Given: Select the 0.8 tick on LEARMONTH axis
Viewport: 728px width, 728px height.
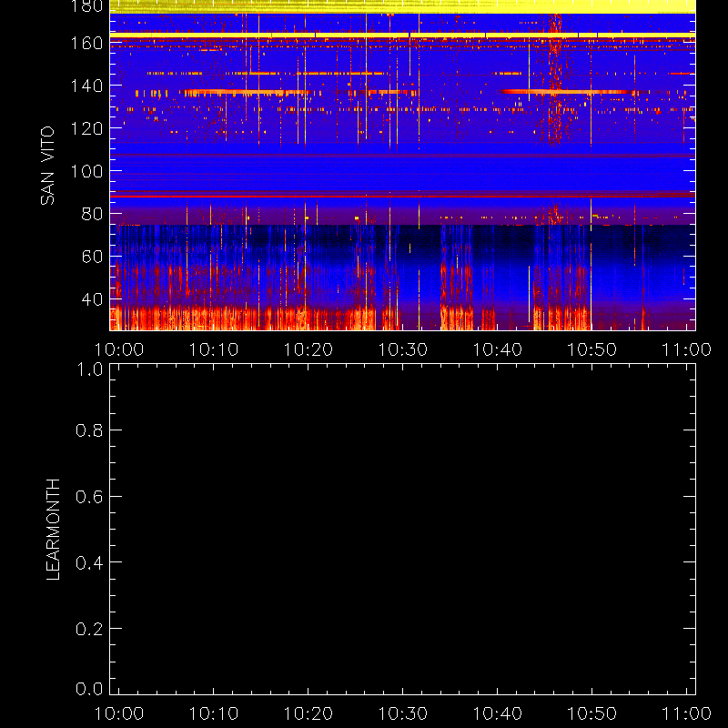Looking at the screenshot, I should click(89, 430).
